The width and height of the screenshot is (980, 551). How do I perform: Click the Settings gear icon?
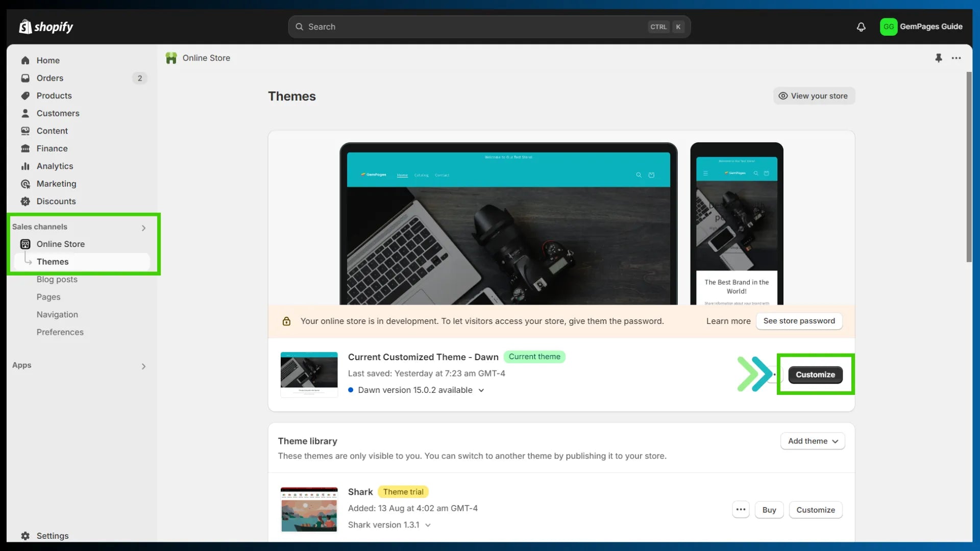click(x=25, y=536)
